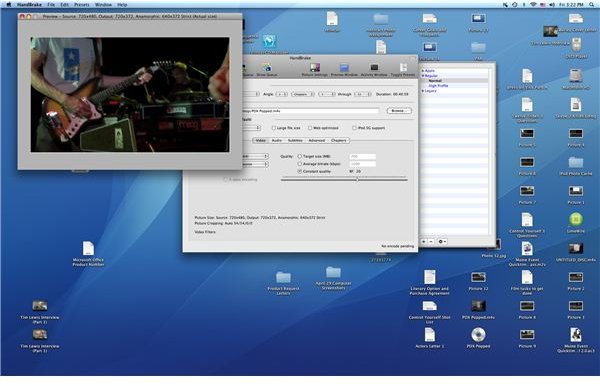Select PDX Popped.m4v file on desktop
The height and width of the screenshot is (386, 600).
(478, 309)
